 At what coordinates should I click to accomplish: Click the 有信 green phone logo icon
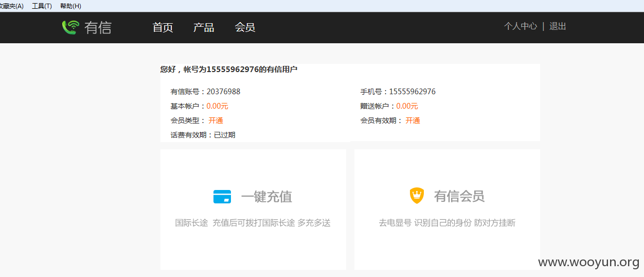(x=70, y=27)
